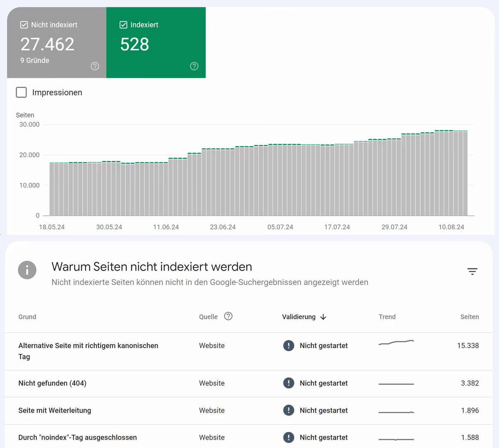Viewport: 499px width, 448px height.
Task: Open the table filter icon
Action: pos(472,272)
